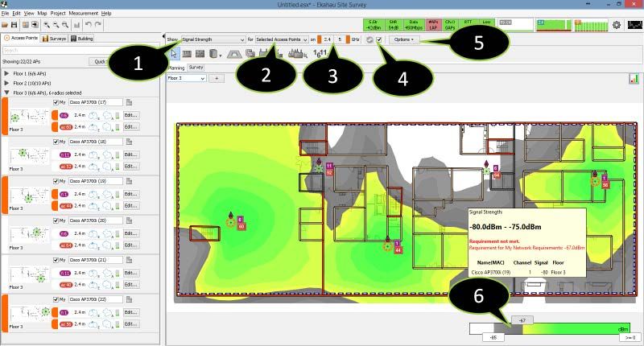Edit n11 radio of Cisco AP3700i (21)
The height and width of the screenshot is (346, 644).
click(130, 273)
